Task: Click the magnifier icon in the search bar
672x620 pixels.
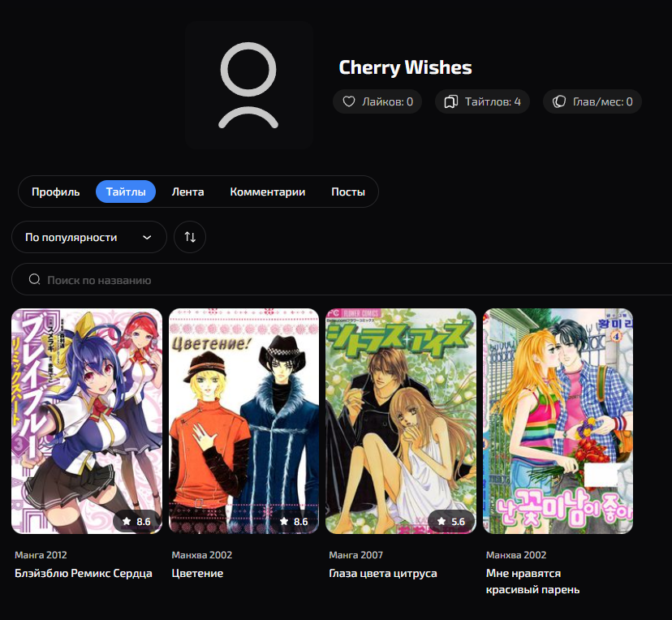Action: pyautogui.click(x=34, y=280)
